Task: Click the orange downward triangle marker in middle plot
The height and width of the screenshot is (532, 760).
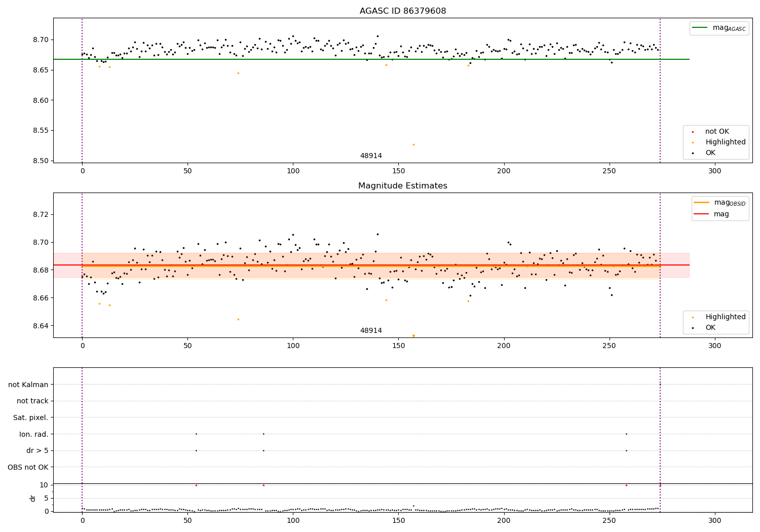Action: [x=413, y=336]
